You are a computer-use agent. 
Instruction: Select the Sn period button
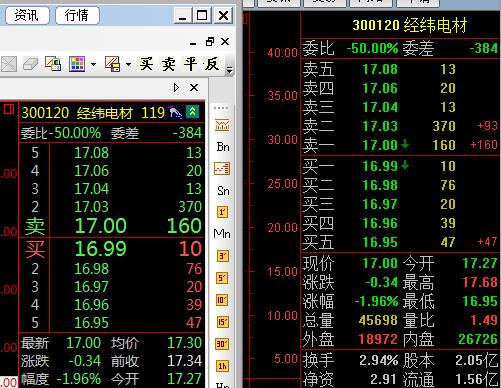click(x=223, y=191)
